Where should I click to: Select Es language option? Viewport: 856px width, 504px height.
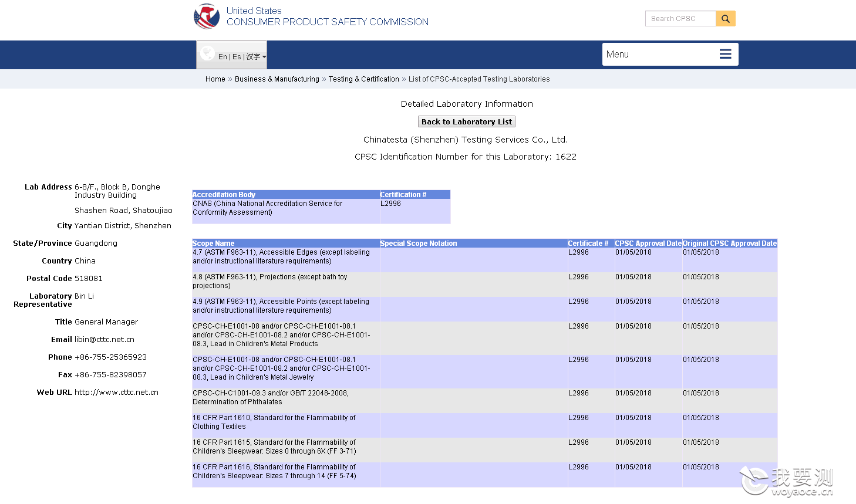[x=237, y=57]
